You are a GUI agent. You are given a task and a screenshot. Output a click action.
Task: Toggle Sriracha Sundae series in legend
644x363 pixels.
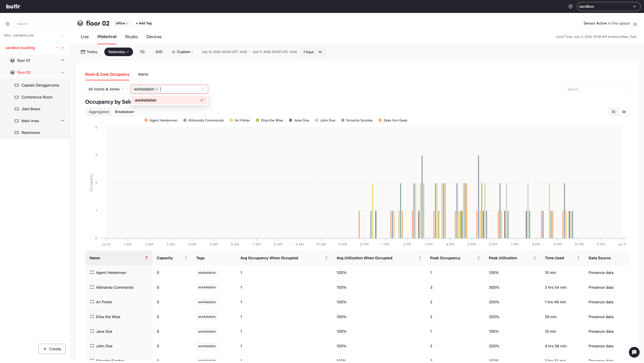pyautogui.click(x=357, y=120)
